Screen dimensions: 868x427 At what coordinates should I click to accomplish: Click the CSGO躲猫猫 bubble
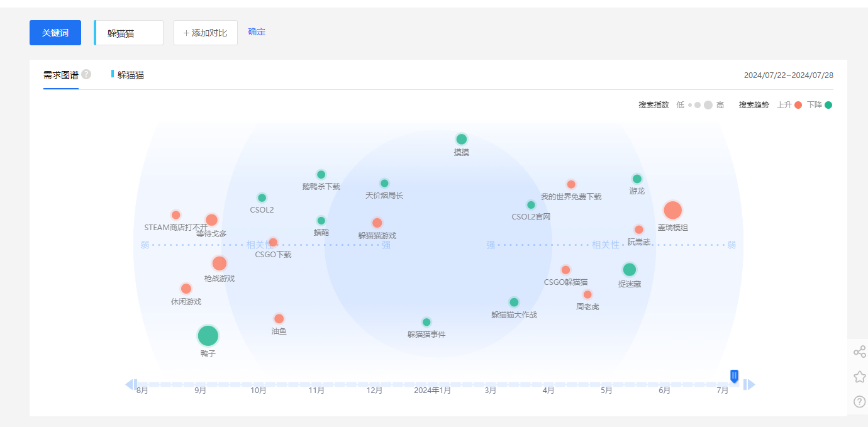[x=566, y=270]
